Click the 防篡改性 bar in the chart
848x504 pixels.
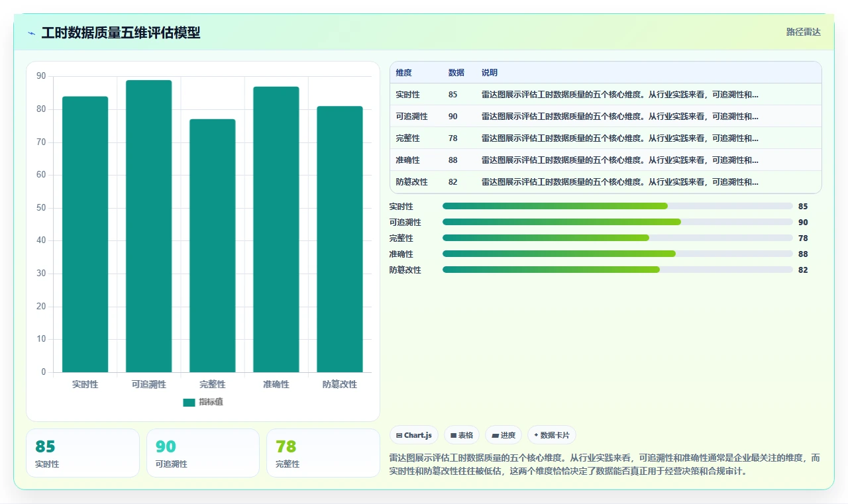[340, 239]
